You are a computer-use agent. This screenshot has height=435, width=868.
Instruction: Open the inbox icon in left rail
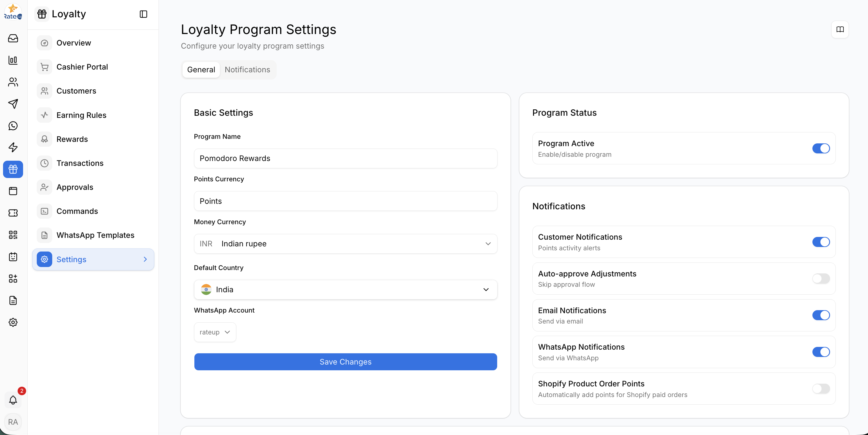point(13,38)
